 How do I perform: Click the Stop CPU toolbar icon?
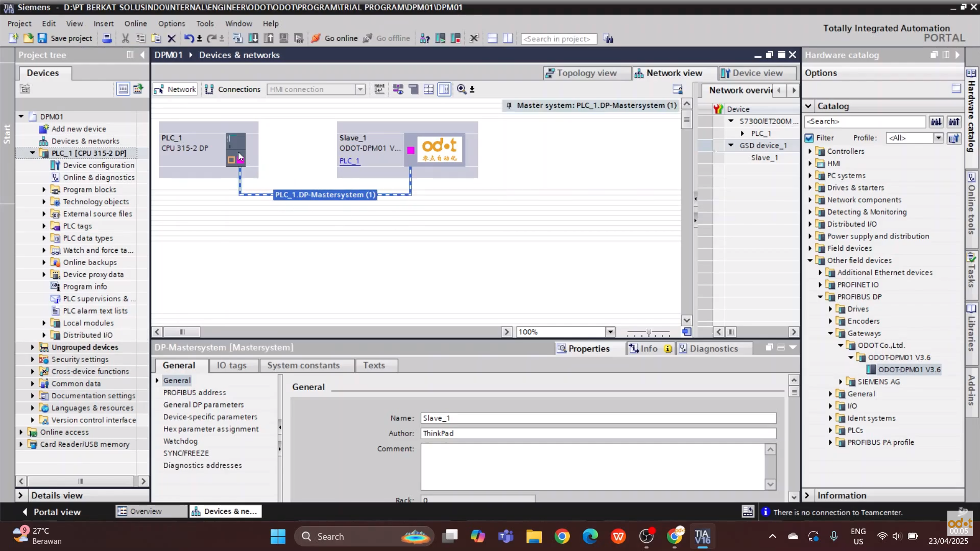tap(456, 38)
